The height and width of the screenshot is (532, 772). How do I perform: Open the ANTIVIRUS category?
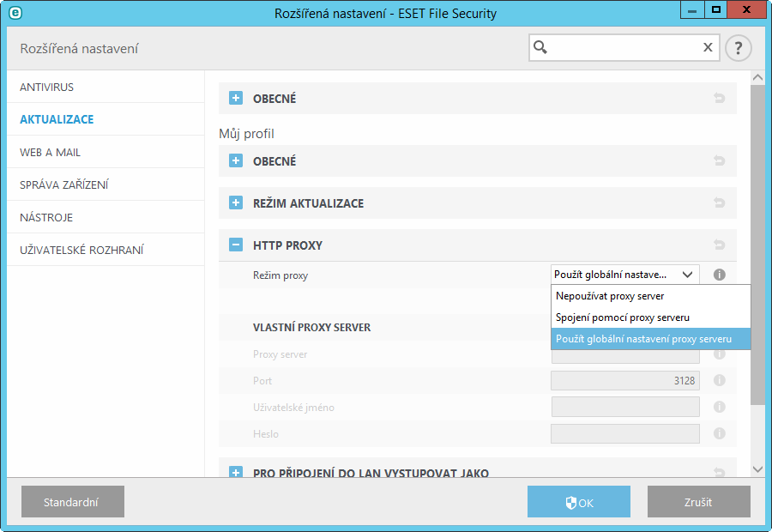coord(106,87)
